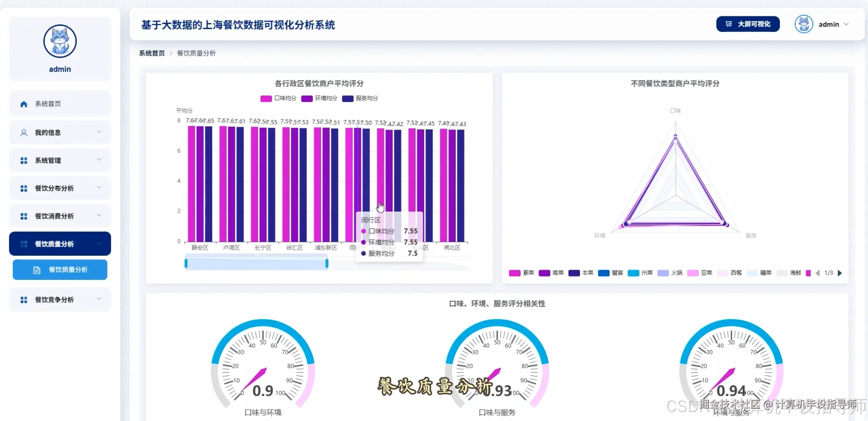
Task: Click the bar chart zoom slider
Action: click(x=256, y=262)
